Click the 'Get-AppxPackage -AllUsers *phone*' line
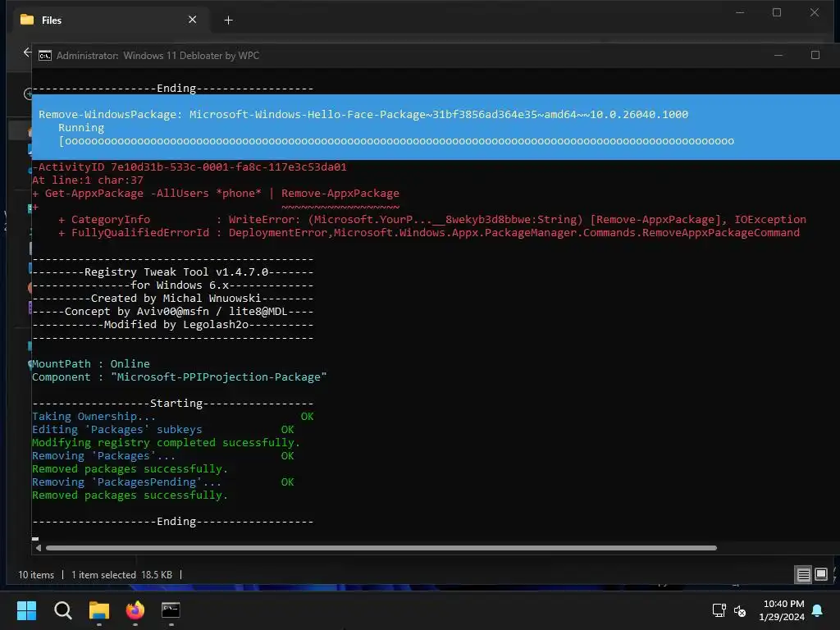The width and height of the screenshot is (840, 630). click(x=217, y=194)
